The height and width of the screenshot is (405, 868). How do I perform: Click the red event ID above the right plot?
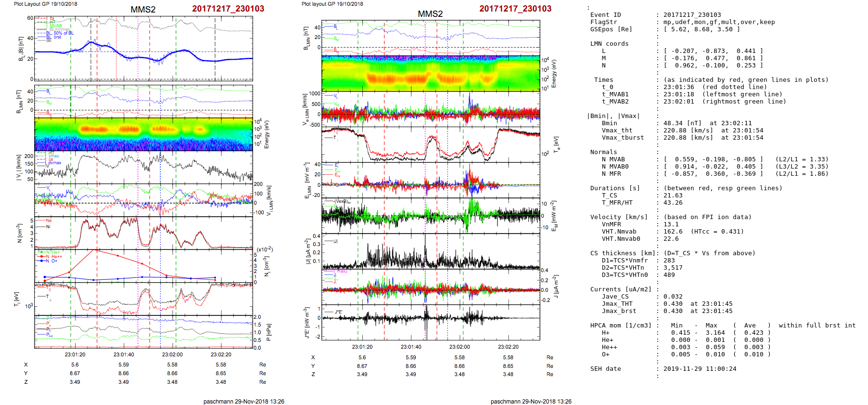[515, 9]
